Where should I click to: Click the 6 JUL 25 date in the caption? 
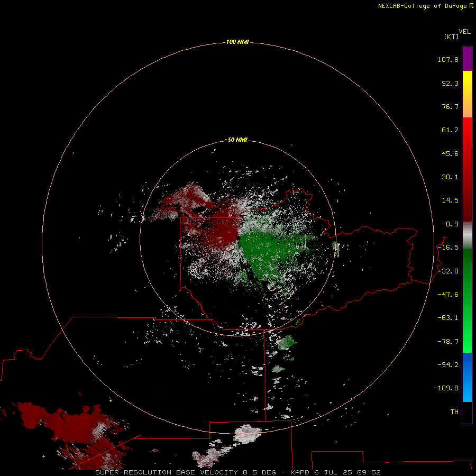[334, 472]
